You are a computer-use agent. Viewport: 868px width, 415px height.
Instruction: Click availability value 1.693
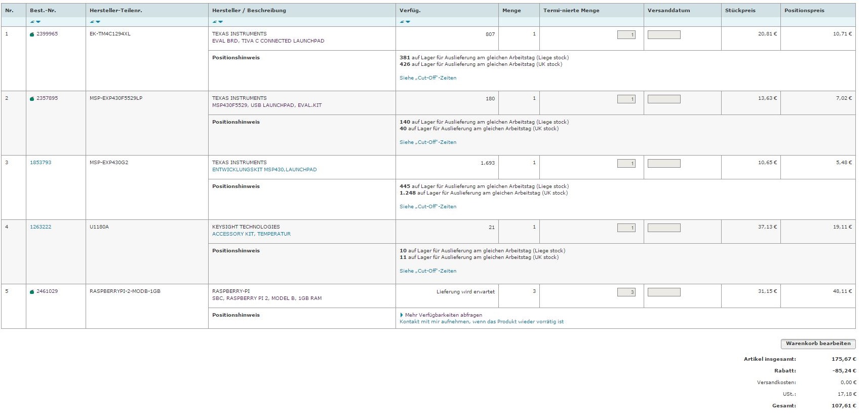pyautogui.click(x=488, y=163)
